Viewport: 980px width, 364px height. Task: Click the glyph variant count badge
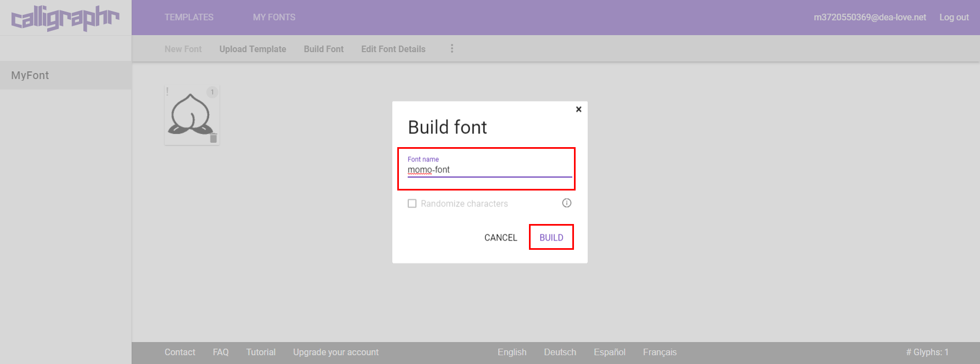(212, 92)
